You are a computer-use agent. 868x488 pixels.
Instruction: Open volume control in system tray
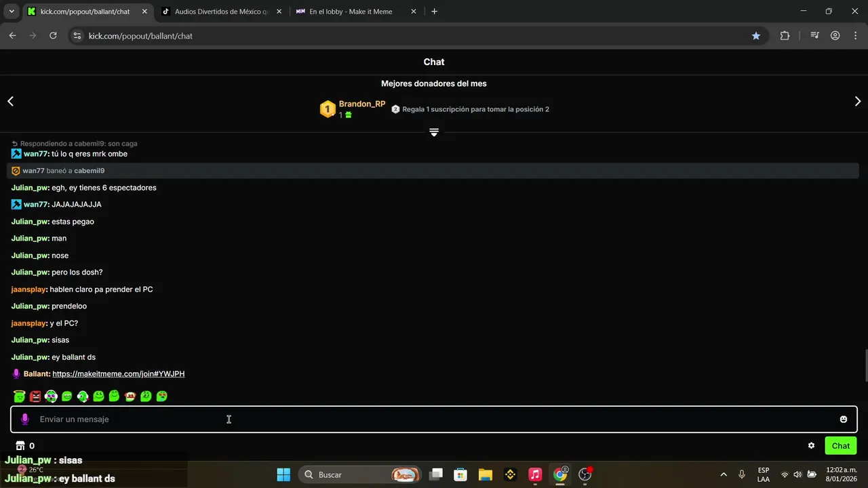click(x=798, y=474)
